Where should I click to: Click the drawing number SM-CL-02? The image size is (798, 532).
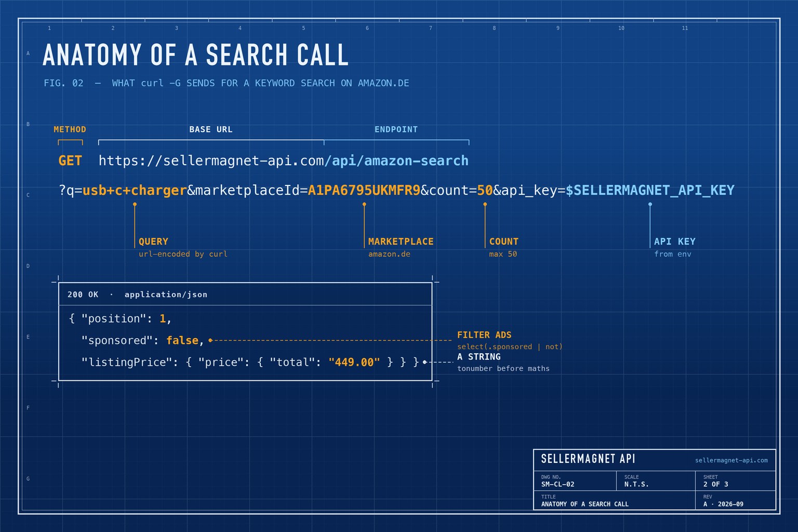tap(558, 484)
